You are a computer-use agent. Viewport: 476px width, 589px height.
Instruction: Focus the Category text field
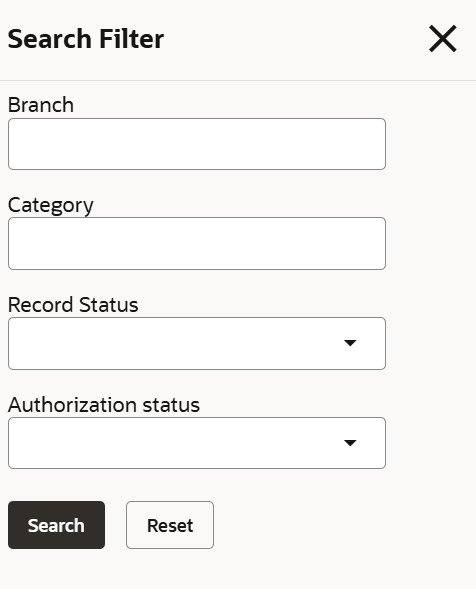(197, 243)
